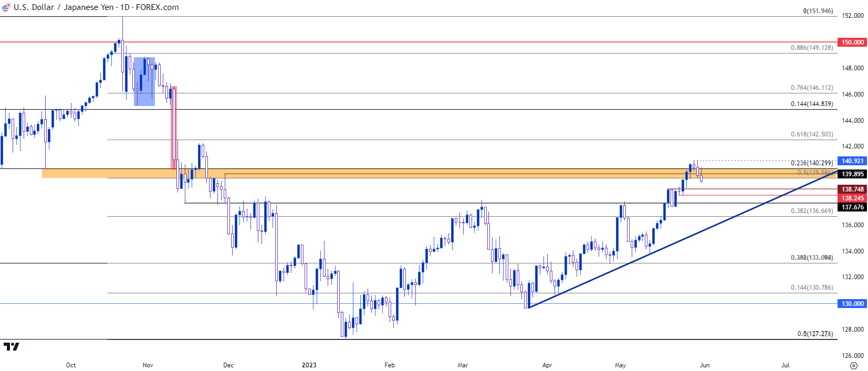Click the May label on time axis
Screen dimensions: 868x371
(x=620, y=365)
